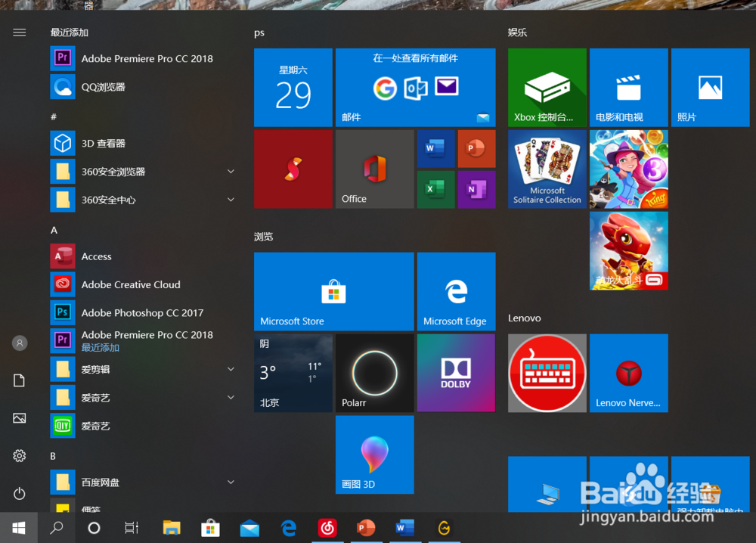
Task: Open the Office tile
Action: (375, 169)
